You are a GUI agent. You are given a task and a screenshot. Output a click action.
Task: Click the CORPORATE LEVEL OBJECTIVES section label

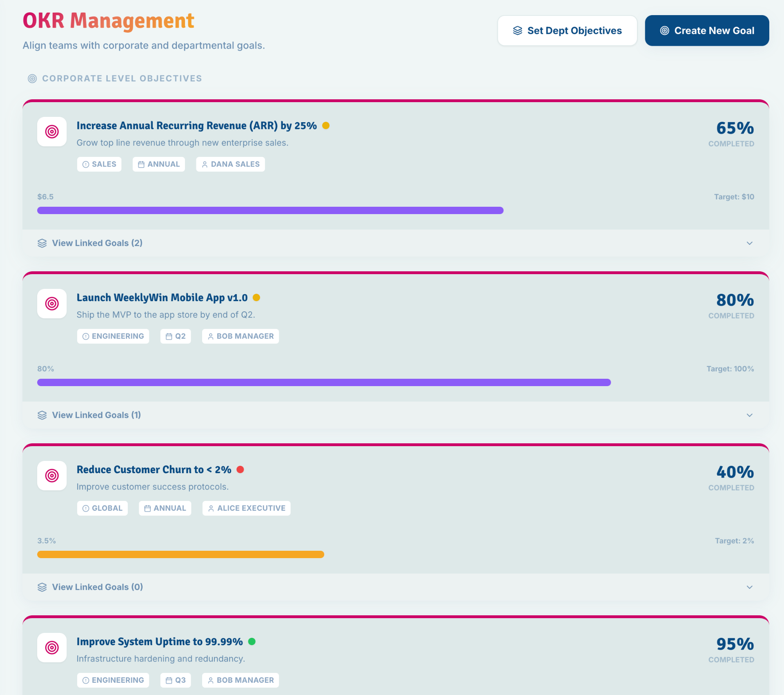tap(122, 78)
